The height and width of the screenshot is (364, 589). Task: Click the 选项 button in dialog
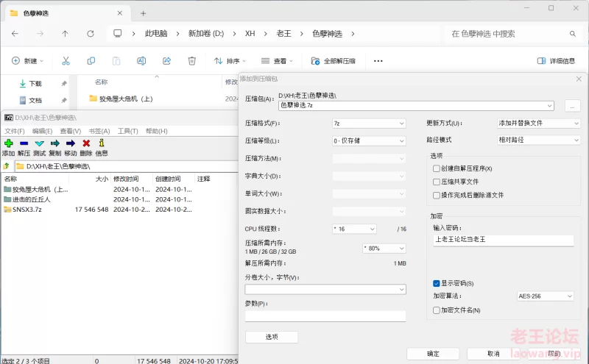(x=272, y=337)
